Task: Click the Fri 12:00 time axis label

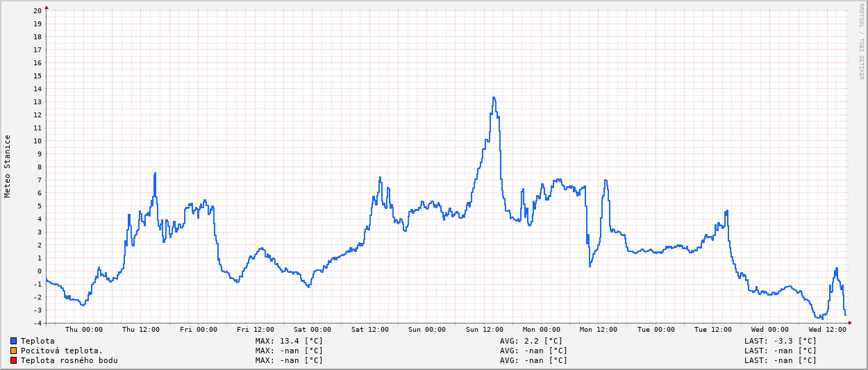Action: pos(255,330)
